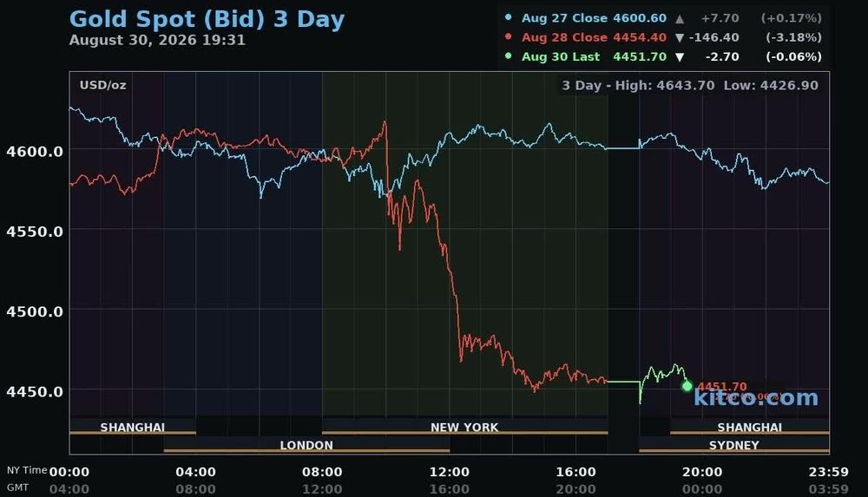Click the blue Aug 27 legend dot
868x497 pixels.
[x=508, y=17]
